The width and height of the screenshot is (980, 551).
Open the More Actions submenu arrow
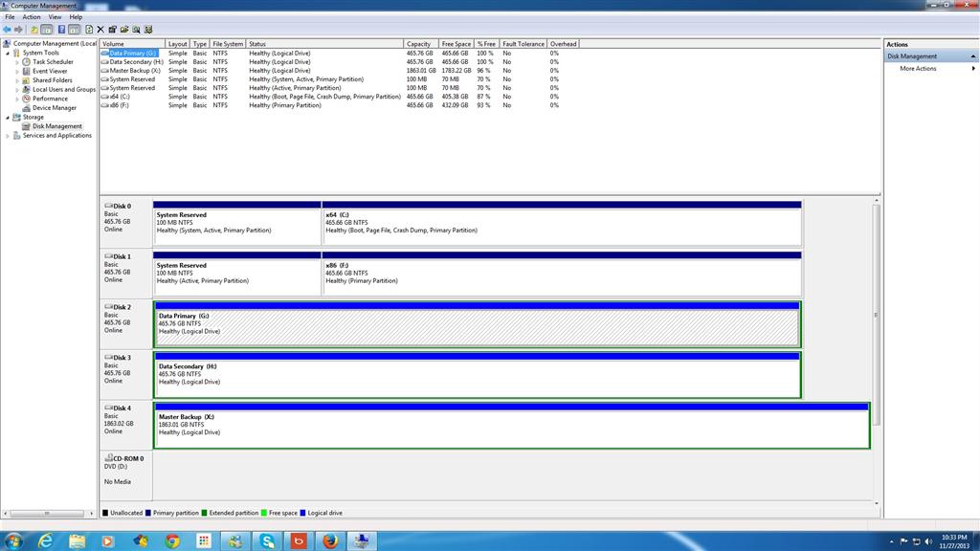[973, 69]
